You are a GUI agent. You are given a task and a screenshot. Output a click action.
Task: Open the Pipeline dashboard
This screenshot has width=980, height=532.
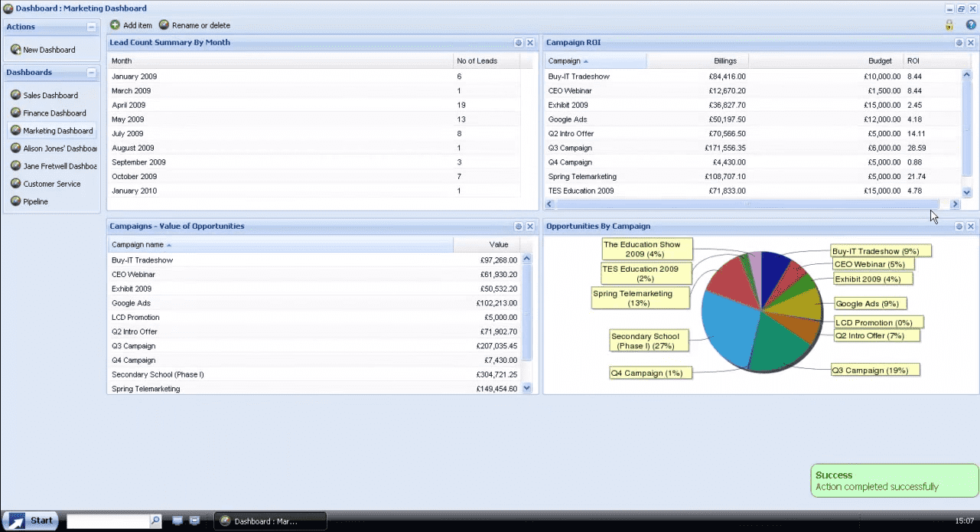[35, 202]
